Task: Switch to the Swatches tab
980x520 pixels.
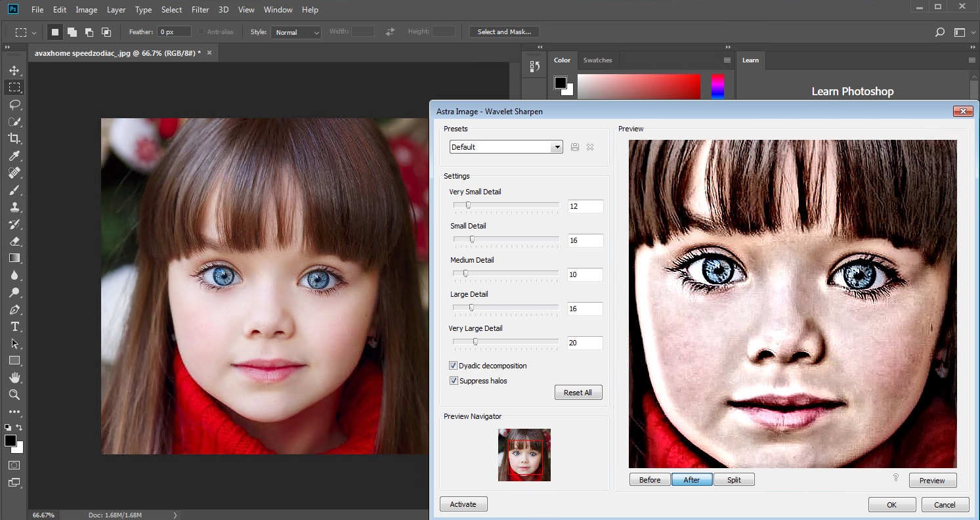Action: (597, 60)
